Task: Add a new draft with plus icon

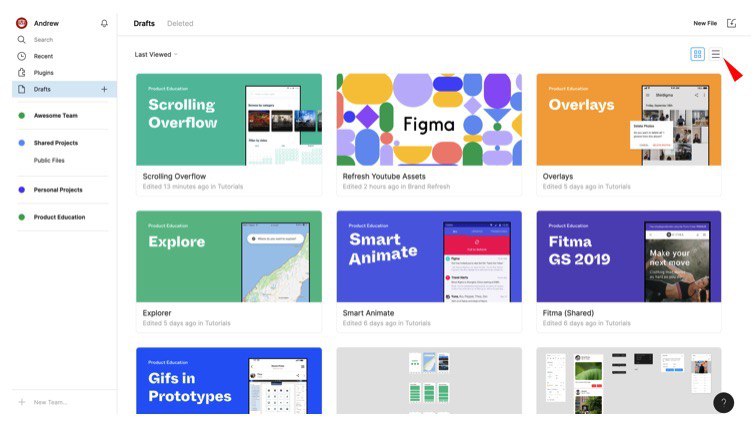Action: pos(104,89)
